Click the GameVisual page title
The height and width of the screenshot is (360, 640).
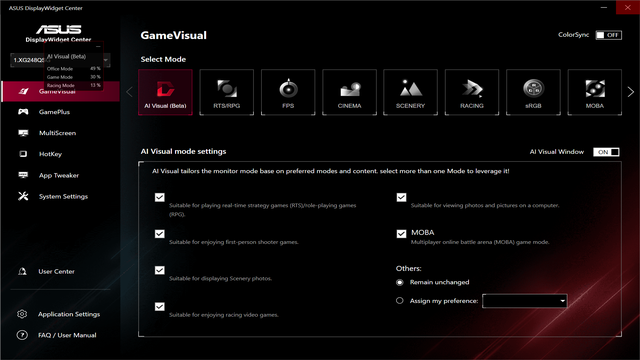pos(173,36)
